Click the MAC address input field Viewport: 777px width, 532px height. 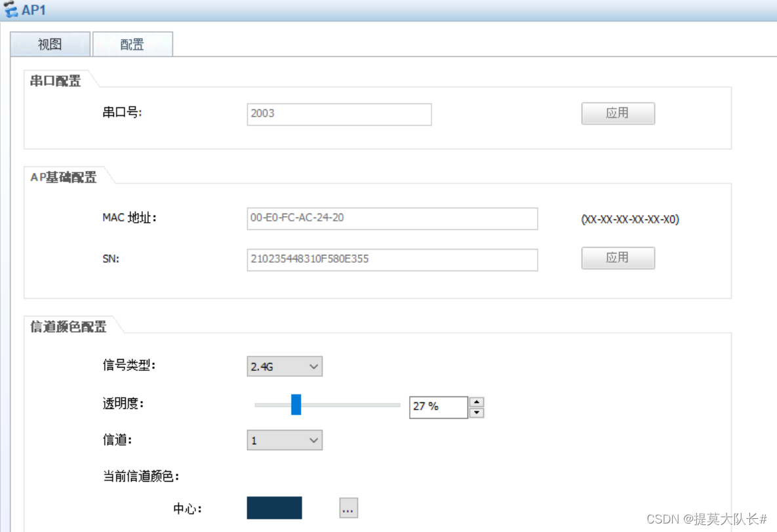(x=391, y=218)
